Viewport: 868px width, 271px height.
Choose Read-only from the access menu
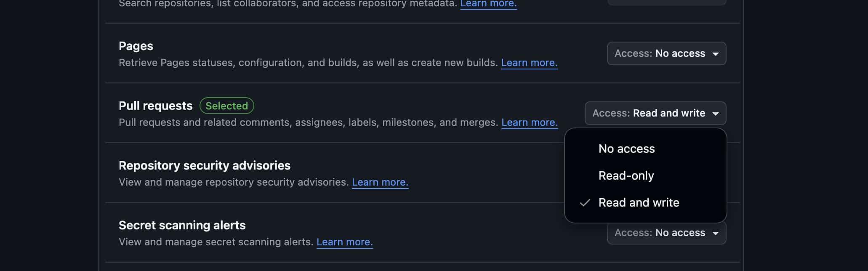[645, 175]
